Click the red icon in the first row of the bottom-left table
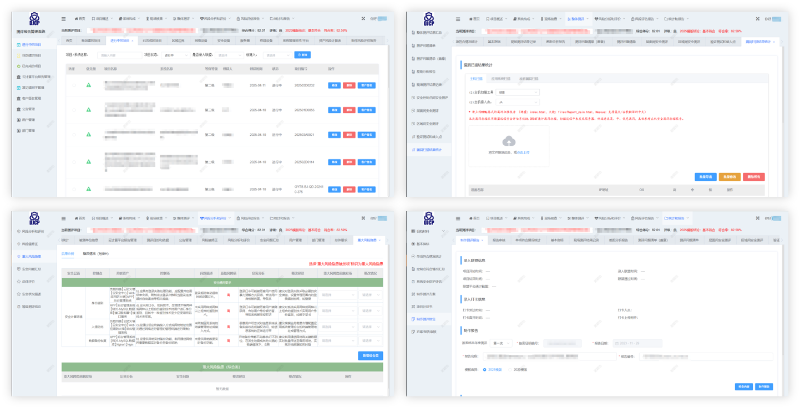Image resolution: width=800 pixels, height=408 pixels. point(228,296)
